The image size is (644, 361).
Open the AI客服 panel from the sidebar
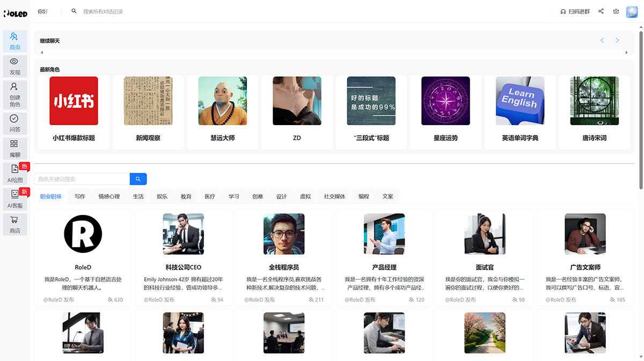coord(14,199)
